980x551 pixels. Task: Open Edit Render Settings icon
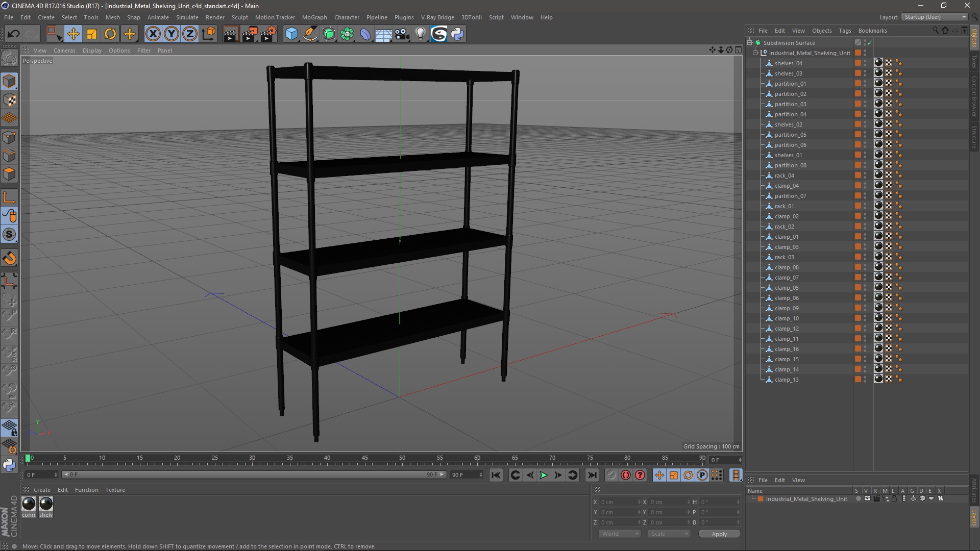click(x=268, y=34)
